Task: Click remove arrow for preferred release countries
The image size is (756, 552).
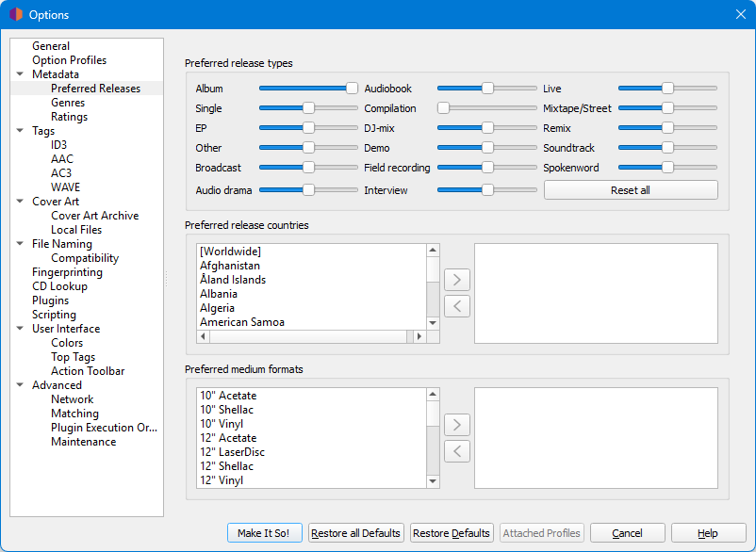Action: (456, 305)
